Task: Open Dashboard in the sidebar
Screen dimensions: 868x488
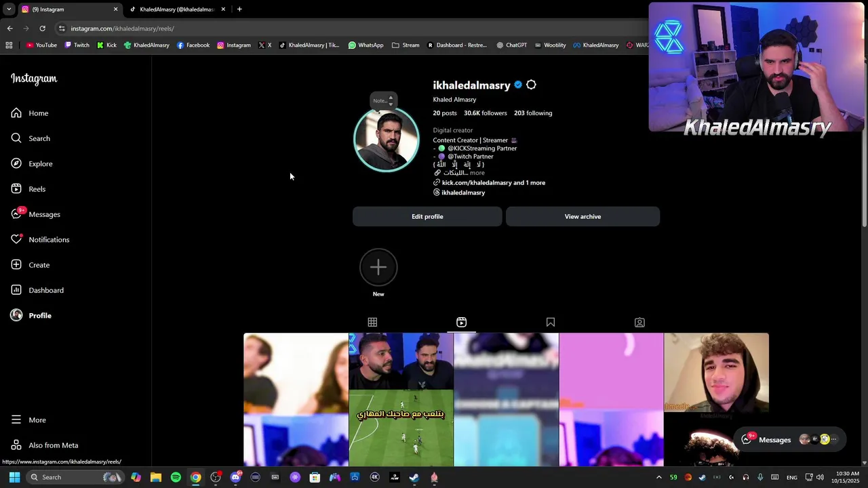Action: pyautogui.click(x=37, y=290)
